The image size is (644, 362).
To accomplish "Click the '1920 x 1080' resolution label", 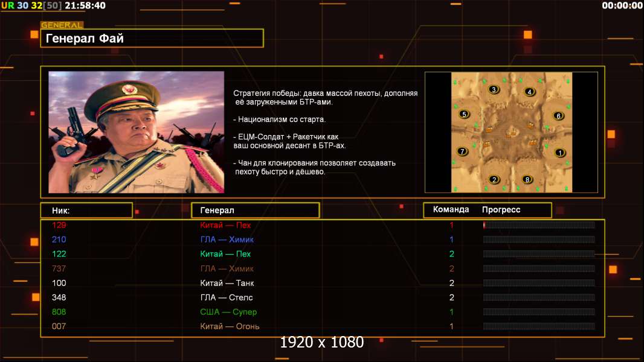I will (321, 342).
